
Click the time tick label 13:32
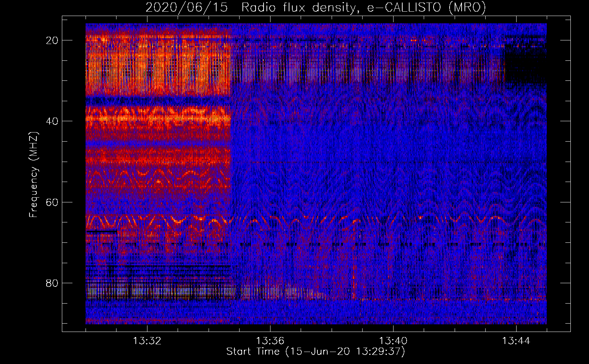click(147, 341)
